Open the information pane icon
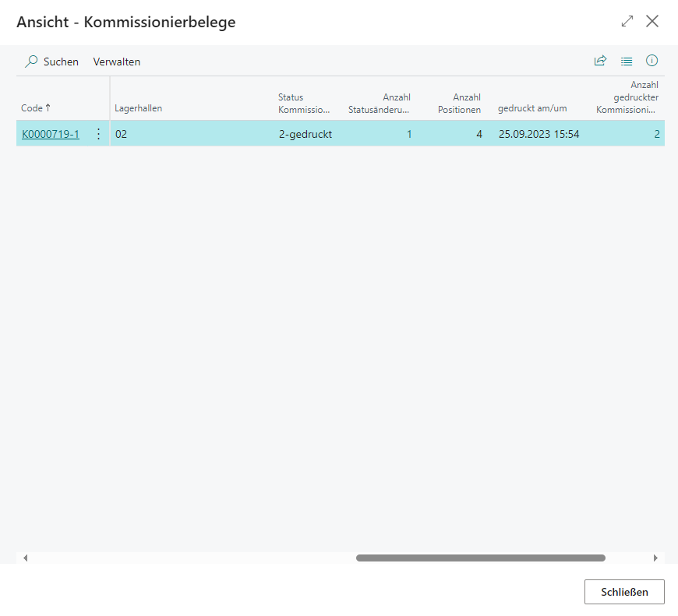This screenshot has width=678, height=616. click(x=652, y=61)
